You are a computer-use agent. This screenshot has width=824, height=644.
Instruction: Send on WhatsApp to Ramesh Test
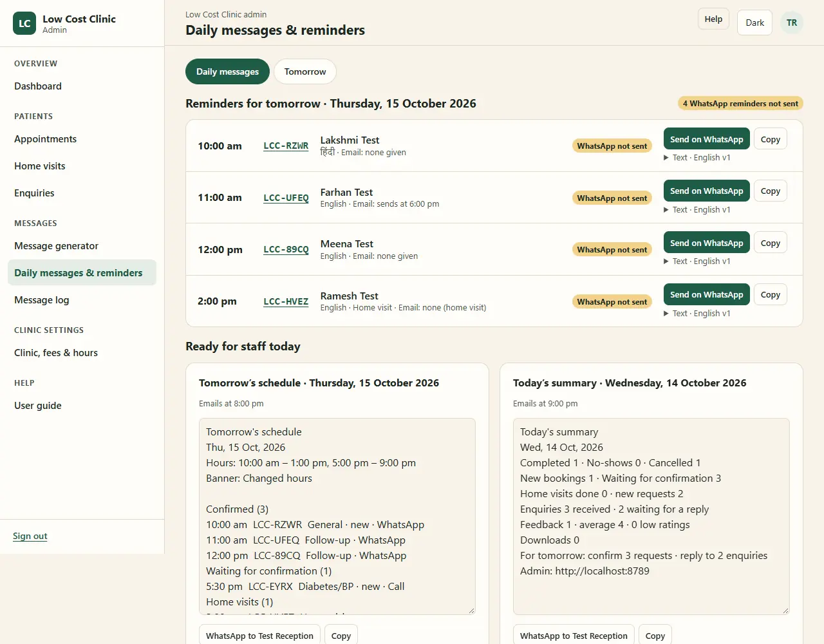point(706,294)
